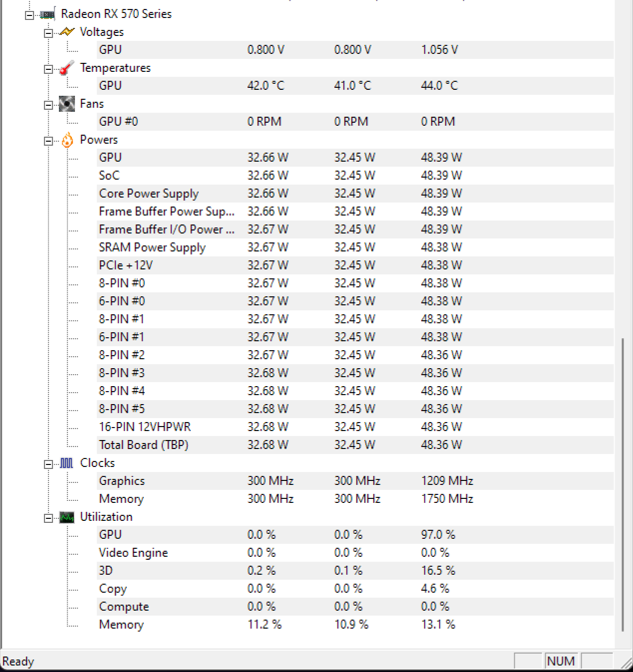Click the Fans icon
This screenshot has width=633, height=672.
tap(67, 104)
